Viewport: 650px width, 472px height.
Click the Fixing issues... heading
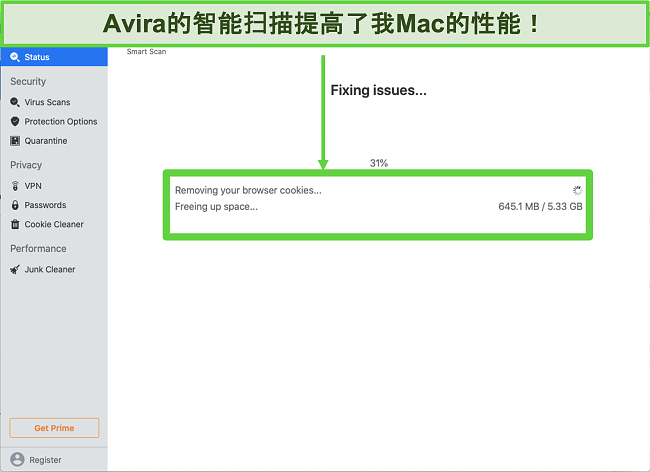pyautogui.click(x=378, y=90)
